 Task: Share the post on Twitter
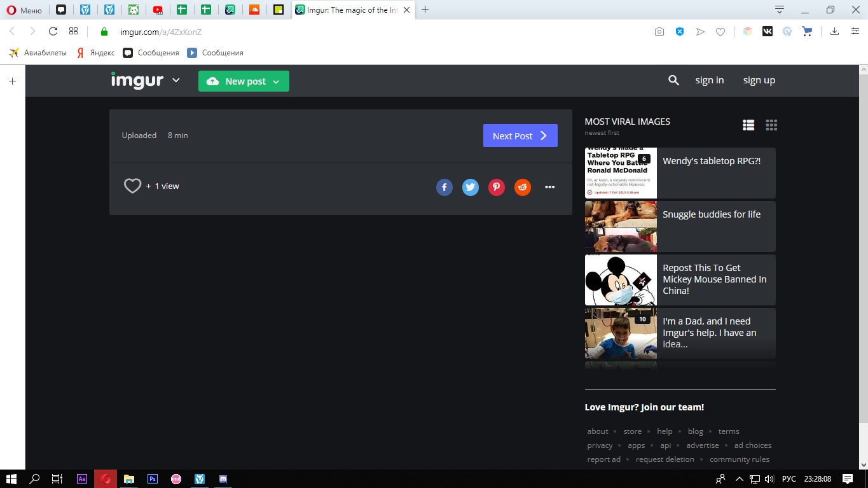coord(471,187)
